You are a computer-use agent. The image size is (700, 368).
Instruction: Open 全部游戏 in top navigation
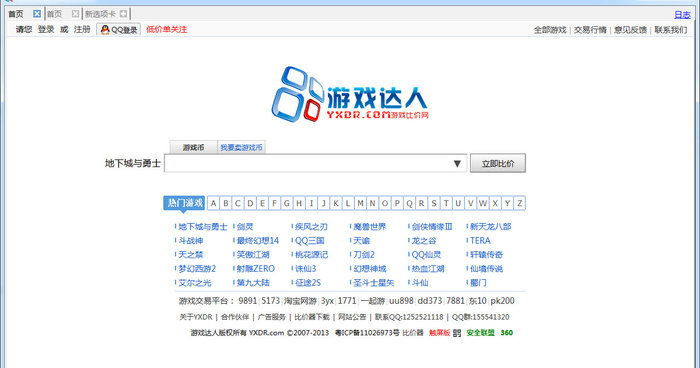550,30
